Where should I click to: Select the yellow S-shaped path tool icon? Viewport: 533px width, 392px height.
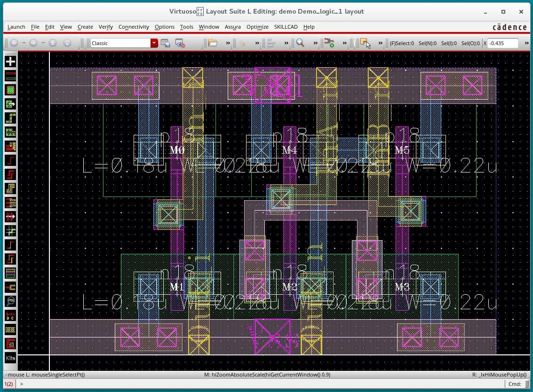10,188
